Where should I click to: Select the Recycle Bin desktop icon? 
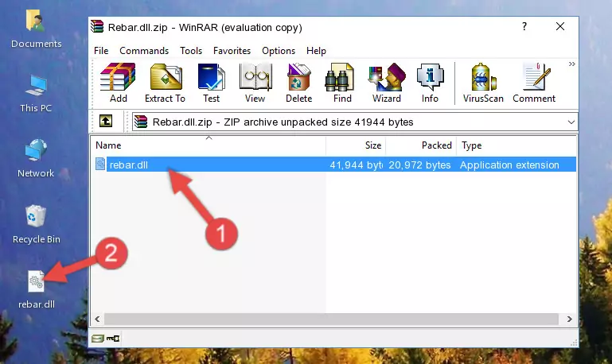(x=37, y=225)
